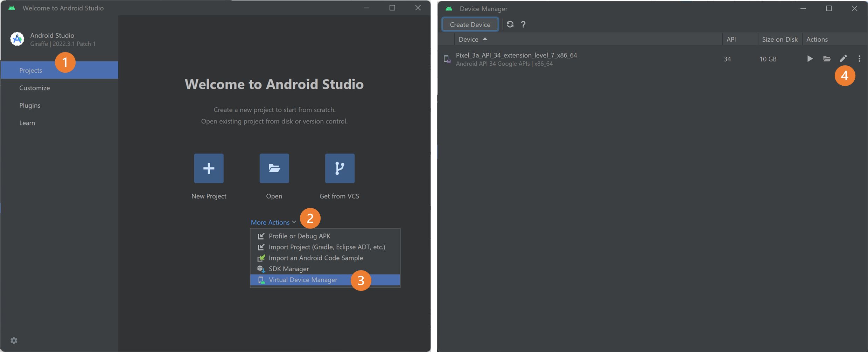The width and height of the screenshot is (868, 352).
Task: Click the New Project plus icon
Action: (x=209, y=168)
